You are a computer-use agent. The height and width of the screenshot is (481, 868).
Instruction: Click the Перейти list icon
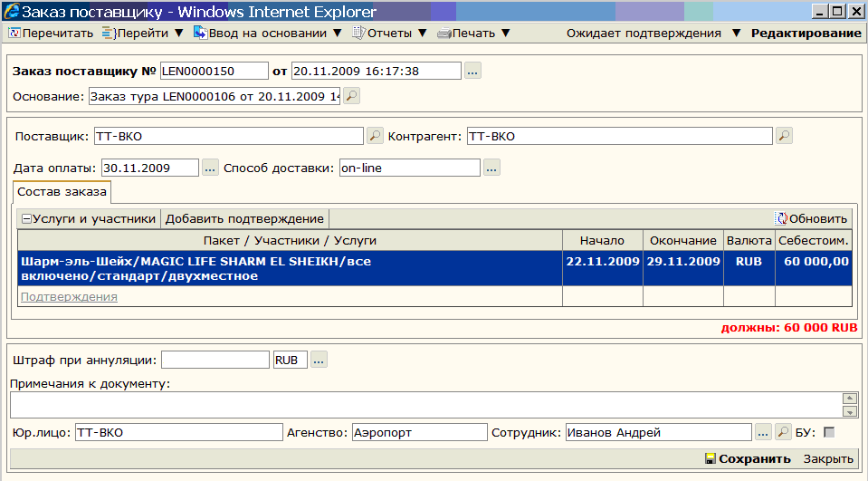point(108,34)
